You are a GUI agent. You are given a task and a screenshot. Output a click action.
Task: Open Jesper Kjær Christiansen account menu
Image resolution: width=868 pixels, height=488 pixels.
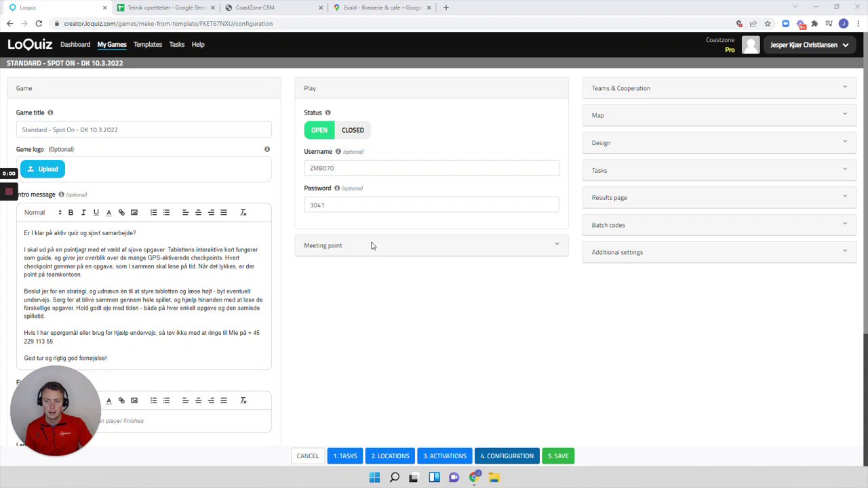809,45
